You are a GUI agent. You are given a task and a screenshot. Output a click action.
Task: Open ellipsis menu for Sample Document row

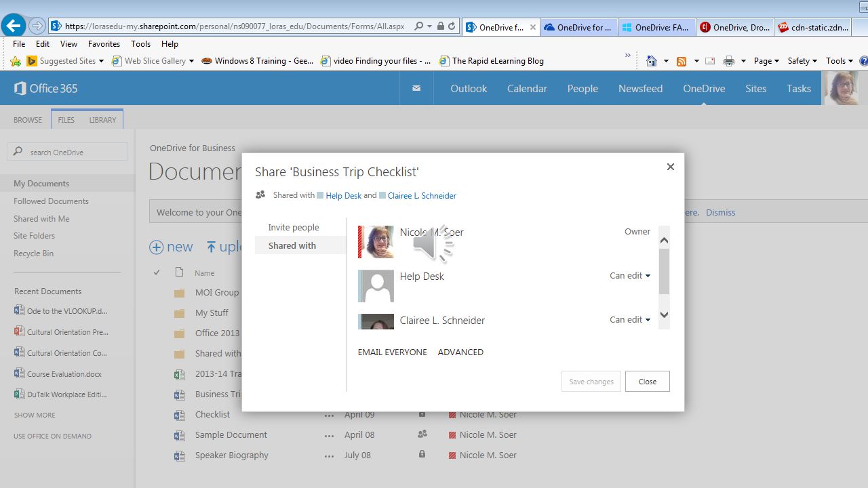point(329,435)
